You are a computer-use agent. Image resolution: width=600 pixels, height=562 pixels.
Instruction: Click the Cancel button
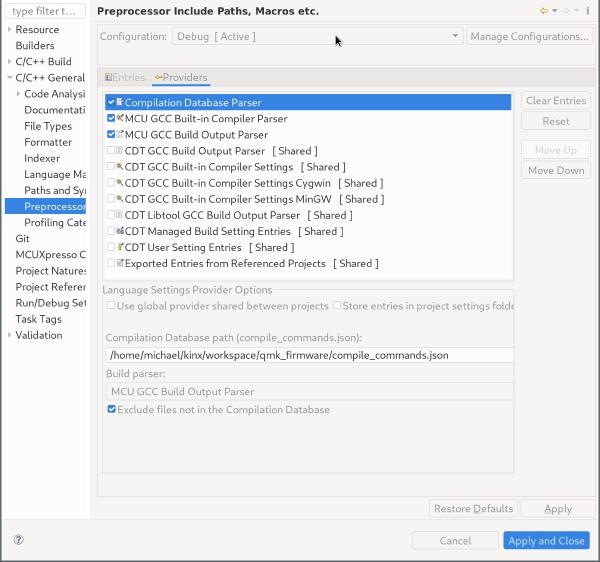455,540
